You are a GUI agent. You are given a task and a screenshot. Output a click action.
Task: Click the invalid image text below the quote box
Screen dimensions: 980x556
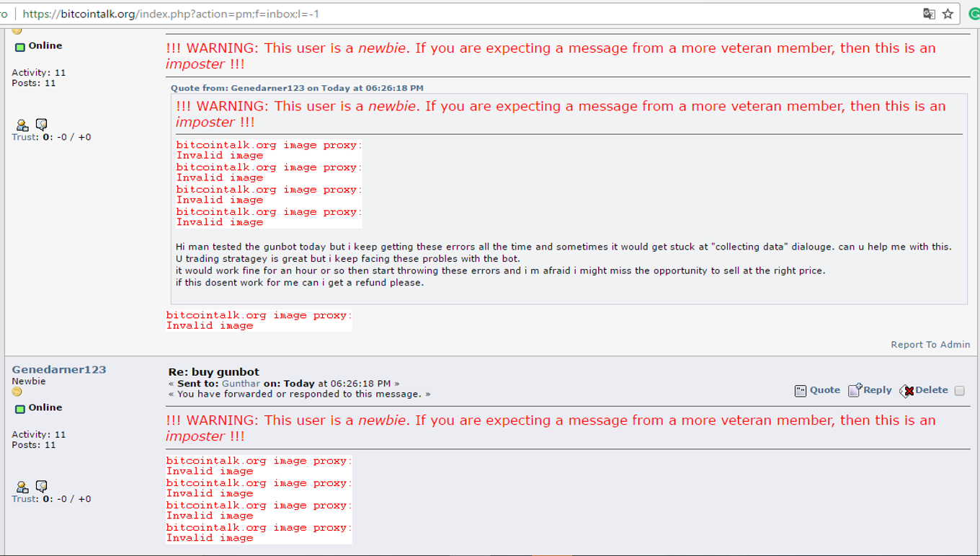259,320
